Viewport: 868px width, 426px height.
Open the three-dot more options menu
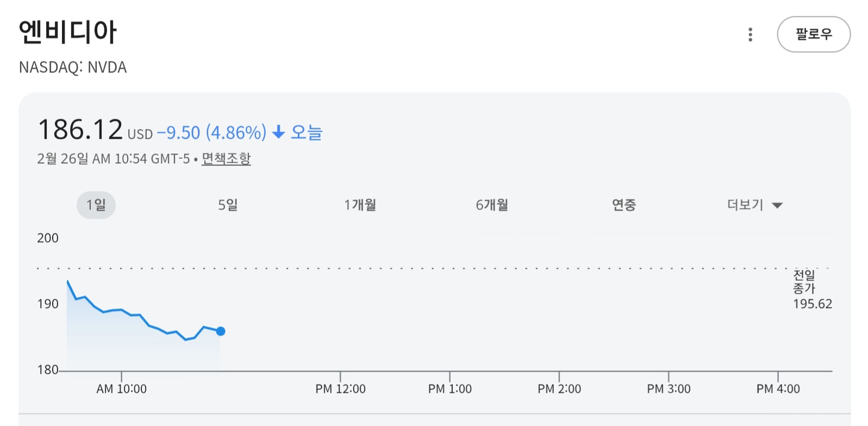(x=750, y=35)
